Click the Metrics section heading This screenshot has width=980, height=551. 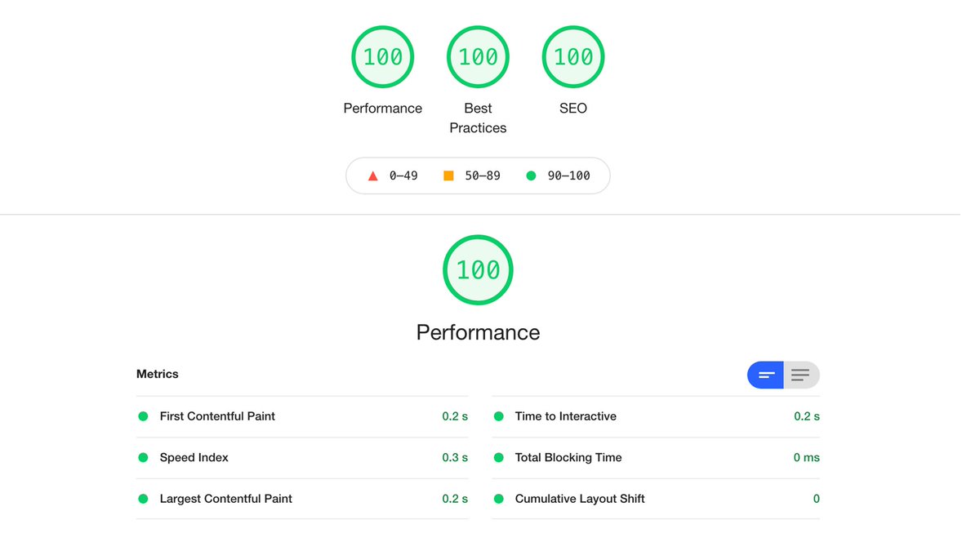pyautogui.click(x=158, y=374)
